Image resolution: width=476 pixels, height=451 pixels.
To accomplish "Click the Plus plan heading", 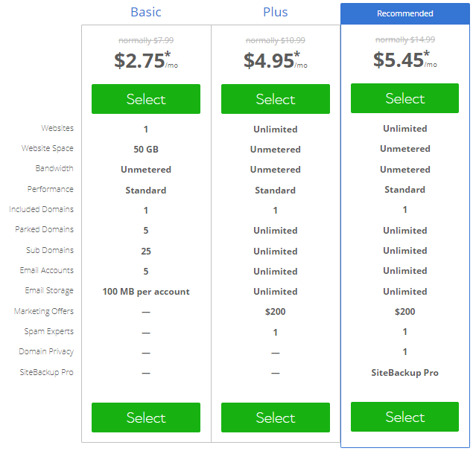I will pyautogui.click(x=276, y=12).
